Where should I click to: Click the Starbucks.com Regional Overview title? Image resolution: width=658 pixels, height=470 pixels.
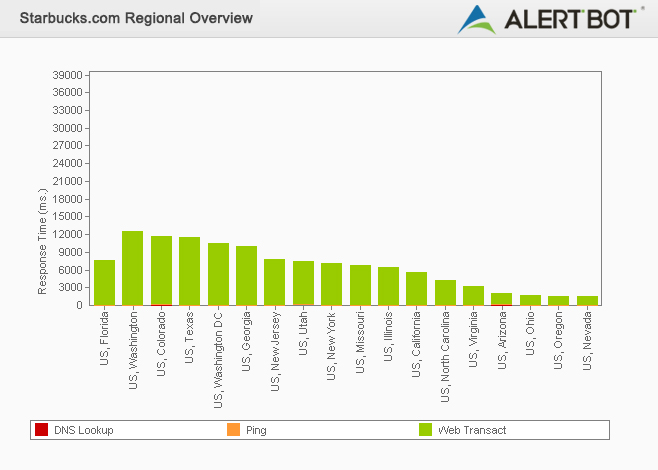click(136, 18)
